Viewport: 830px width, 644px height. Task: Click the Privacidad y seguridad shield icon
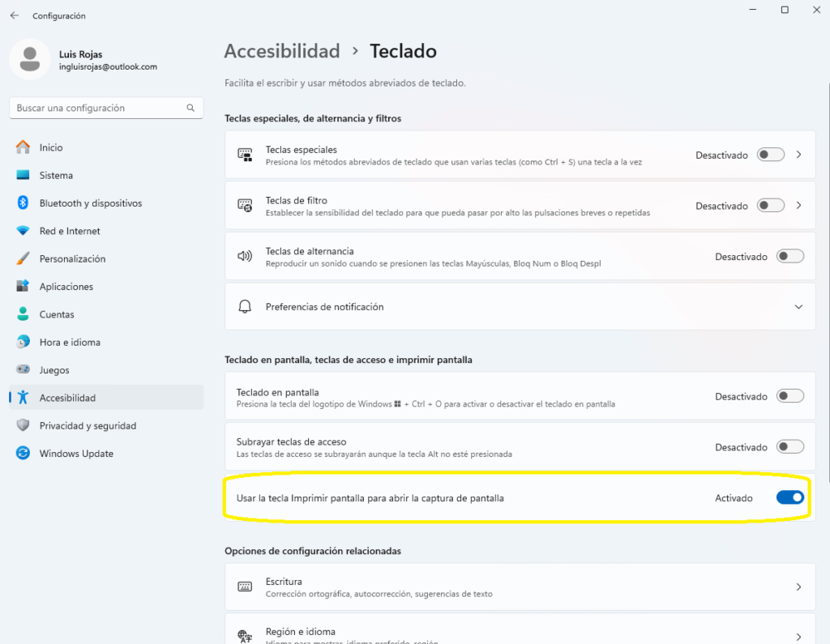pyautogui.click(x=24, y=426)
